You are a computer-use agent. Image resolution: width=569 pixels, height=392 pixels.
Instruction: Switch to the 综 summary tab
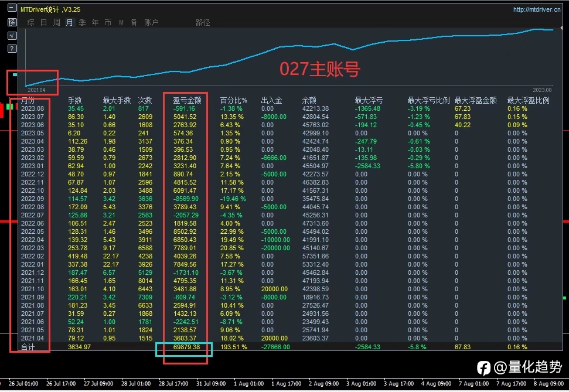[x=31, y=22]
